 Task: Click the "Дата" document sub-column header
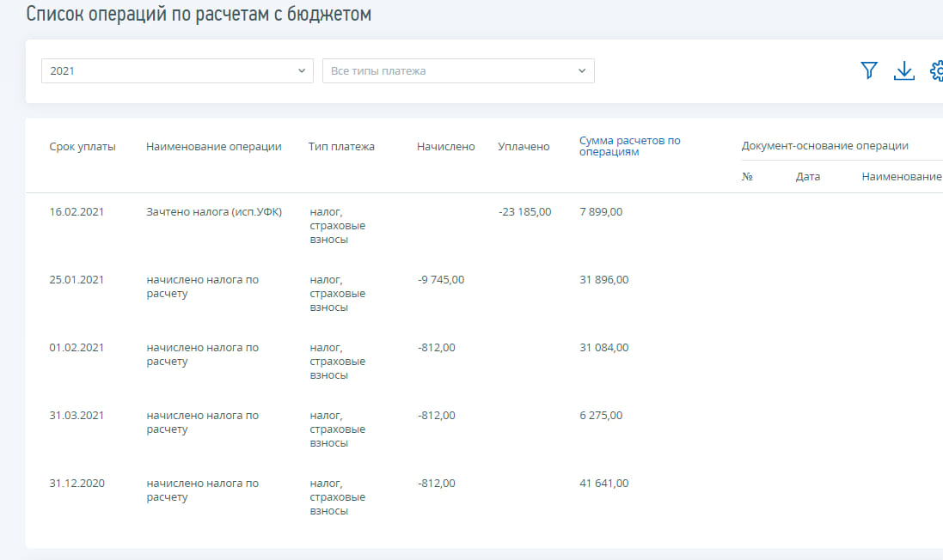(x=808, y=177)
